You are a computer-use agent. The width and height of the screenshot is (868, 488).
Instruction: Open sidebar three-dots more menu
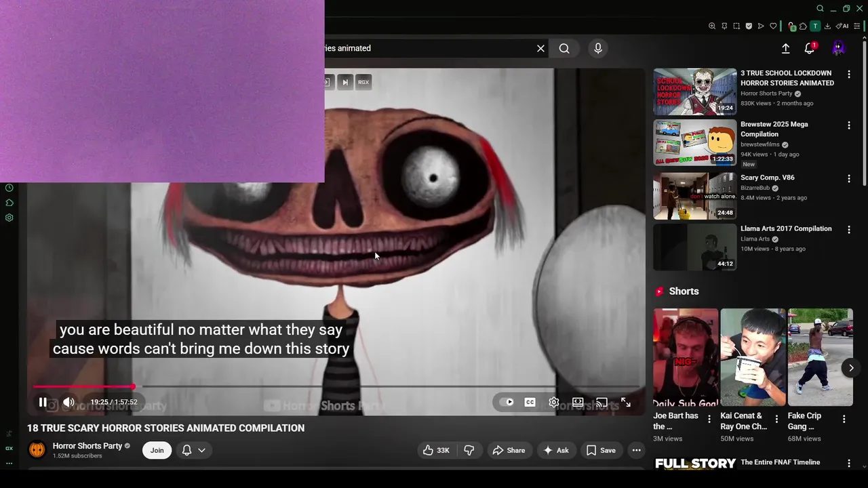click(x=9, y=463)
